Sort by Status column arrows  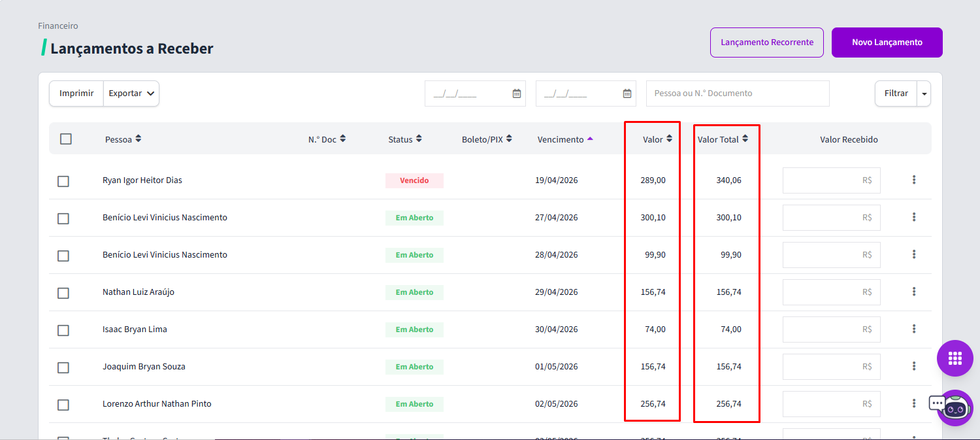click(419, 139)
